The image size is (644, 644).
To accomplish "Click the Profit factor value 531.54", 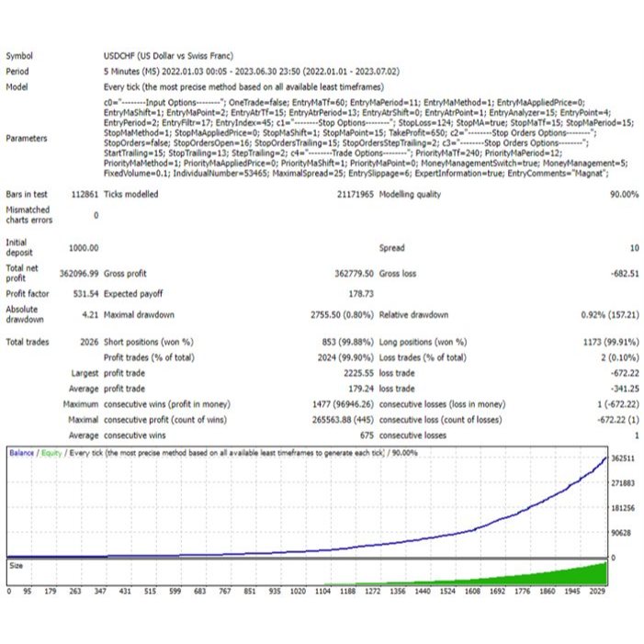I will point(85,293).
